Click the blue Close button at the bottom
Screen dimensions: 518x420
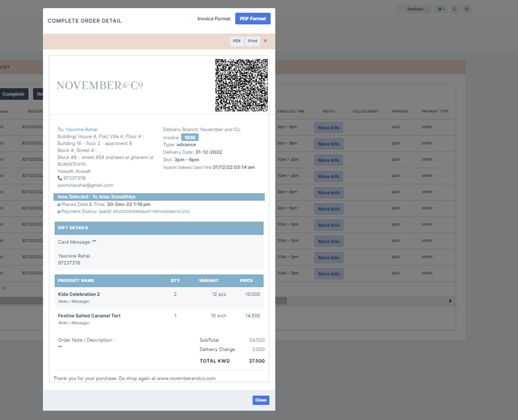point(260,400)
